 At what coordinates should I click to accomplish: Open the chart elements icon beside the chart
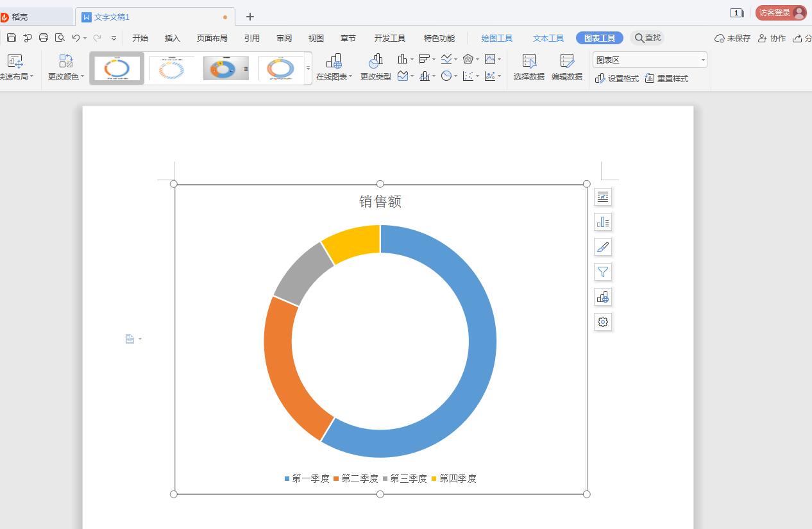[x=602, y=197]
